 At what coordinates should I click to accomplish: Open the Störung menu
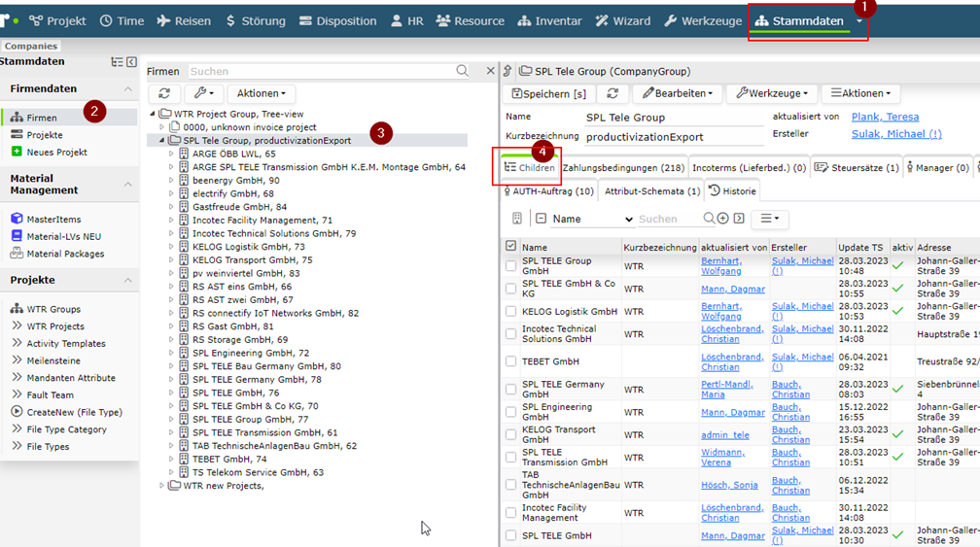tap(256, 20)
